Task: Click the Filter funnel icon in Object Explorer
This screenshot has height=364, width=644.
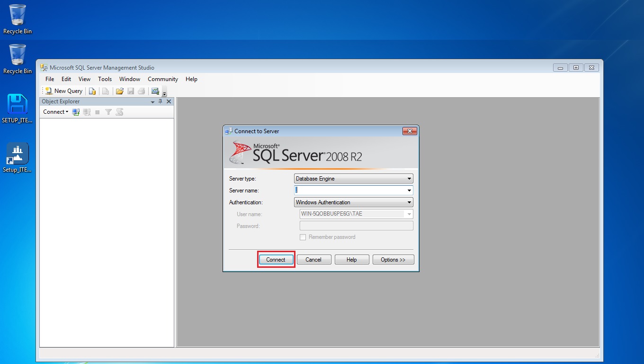Action: pyautogui.click(x=108, y=112)
